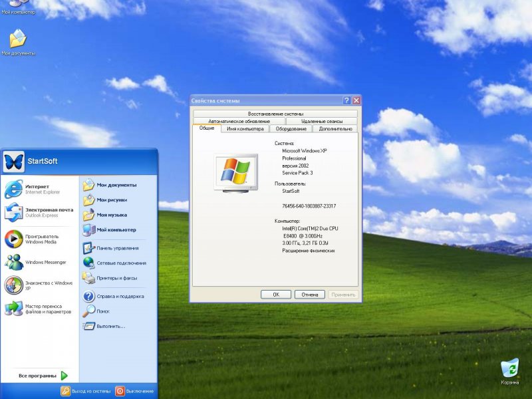This screenshot has width=532, height=399.
Task: Open My Pictures folder icon in Start menu
Action: point(88,200)
